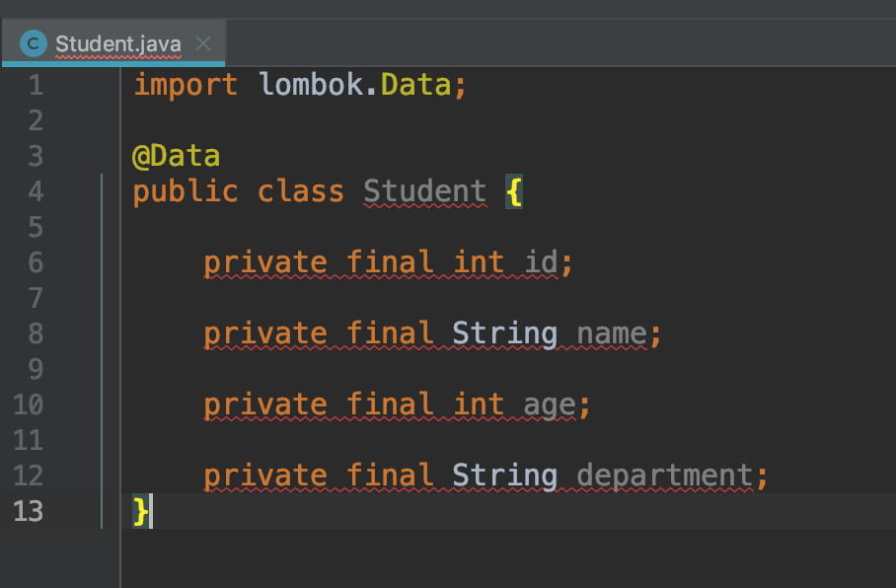Click the final keyword on line 12

tap(390, 475)
